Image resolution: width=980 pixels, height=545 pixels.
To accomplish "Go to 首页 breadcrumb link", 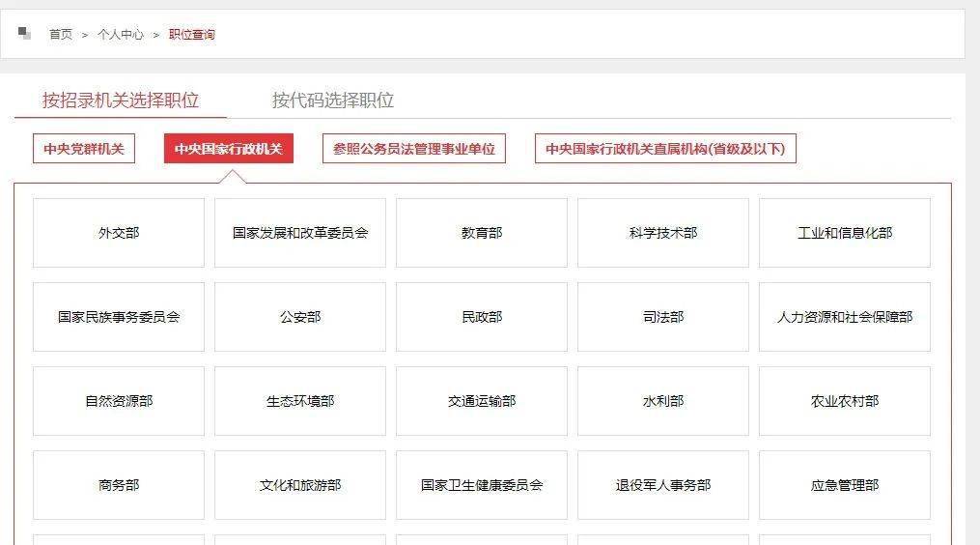I will [61, 35].
